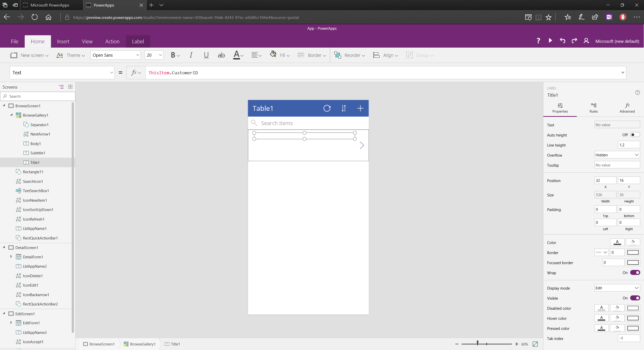Click fit to window icon beside zoom
Image resolution: width=644 pixels, height=350 pixels.
[535, 344]
